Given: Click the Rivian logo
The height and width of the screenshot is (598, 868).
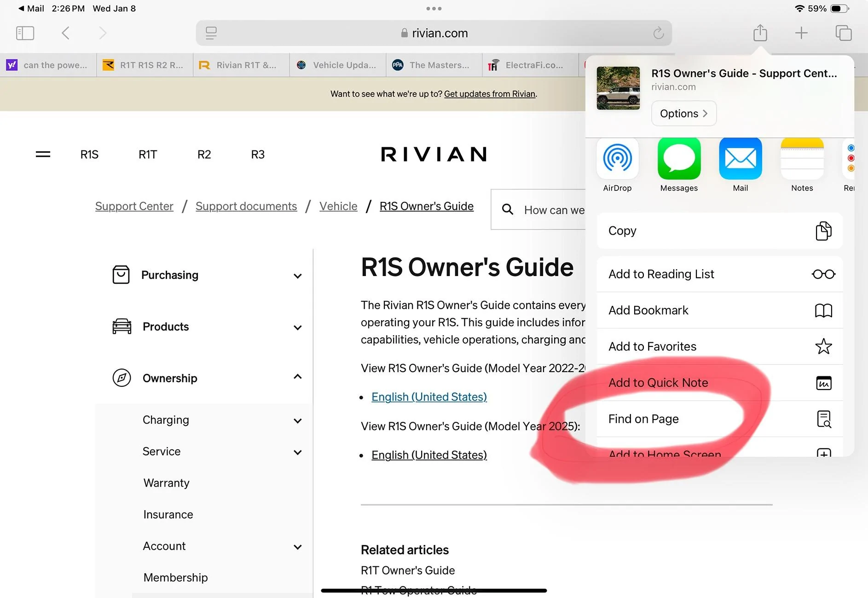Looking at the screenshot, I should tap(434, 155).
